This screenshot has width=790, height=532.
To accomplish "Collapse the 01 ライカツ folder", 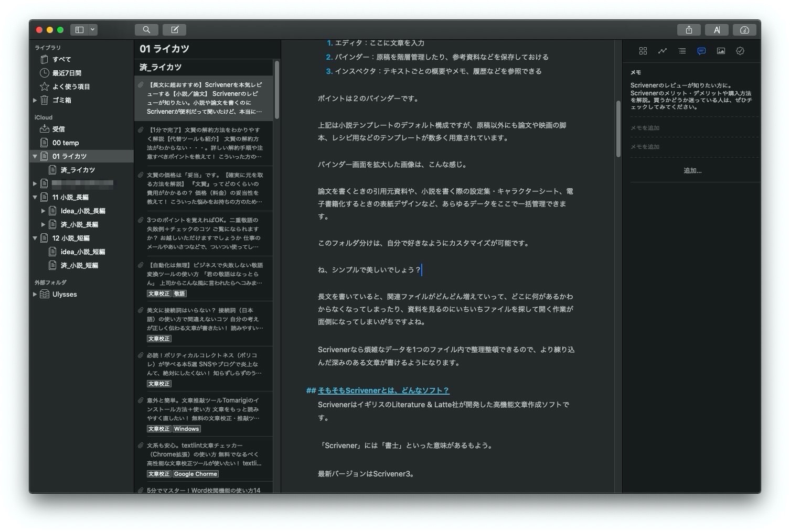I will [x=35, y=156].
